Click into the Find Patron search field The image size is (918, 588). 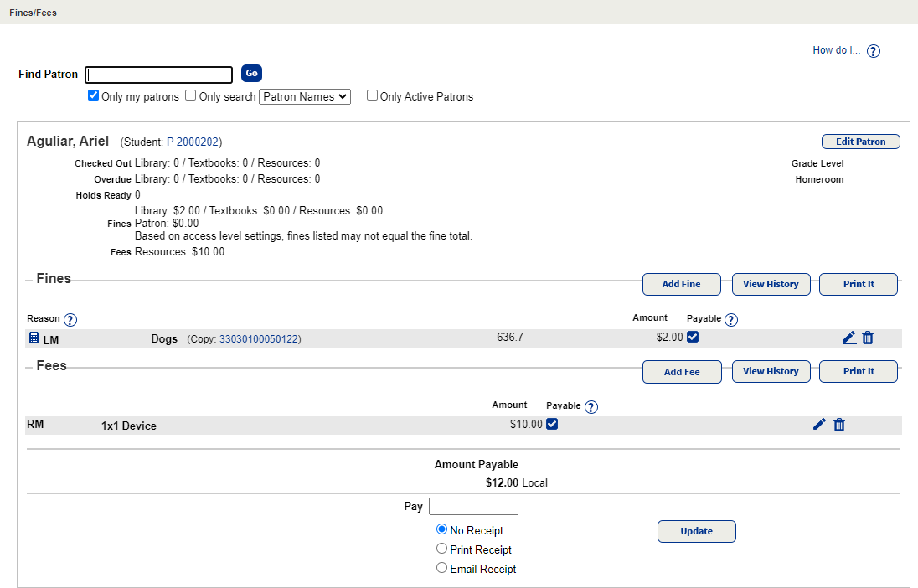pos(159,75)
